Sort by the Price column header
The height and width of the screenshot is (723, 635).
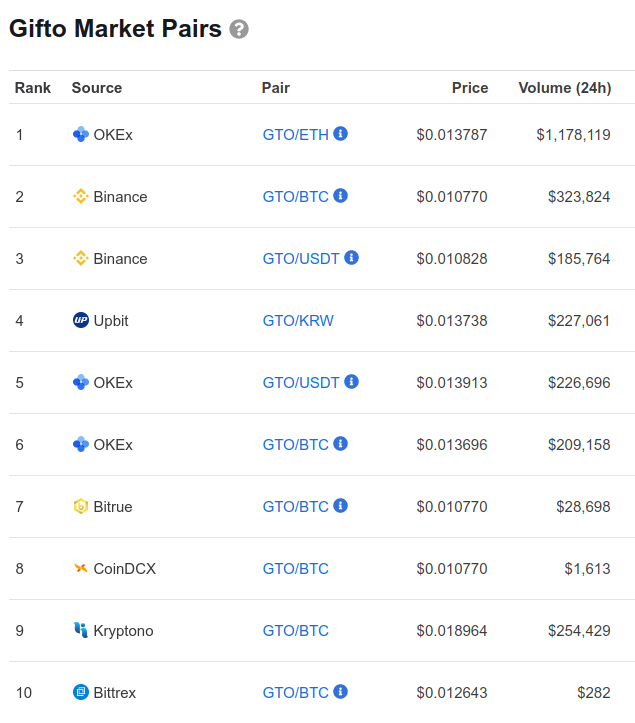pos(470,88)
